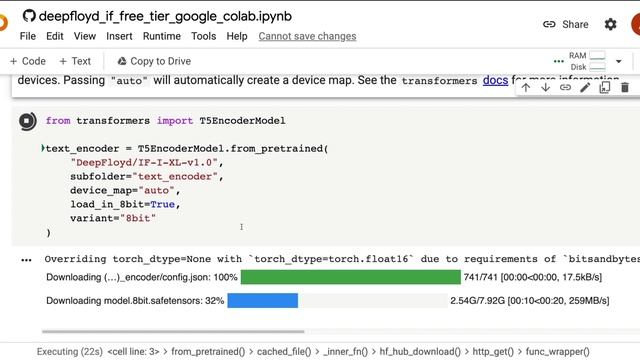Click the user account avatar
640x360 pixels.
coord(636,24)
